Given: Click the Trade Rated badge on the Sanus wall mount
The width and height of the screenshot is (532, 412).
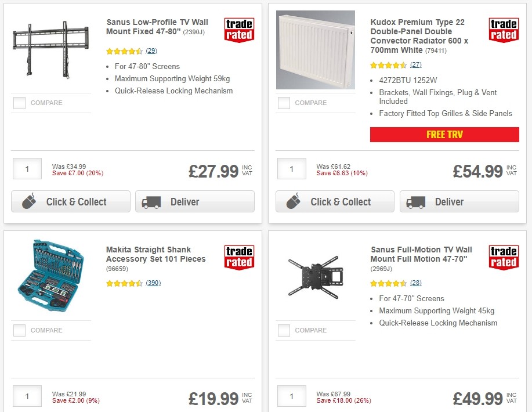Looking at the screenshot, I should coord(239,29).
